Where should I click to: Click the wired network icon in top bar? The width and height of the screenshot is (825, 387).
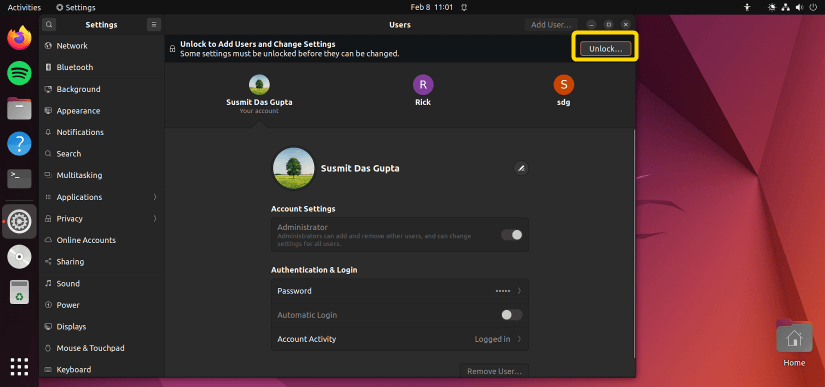coord(786,7)
